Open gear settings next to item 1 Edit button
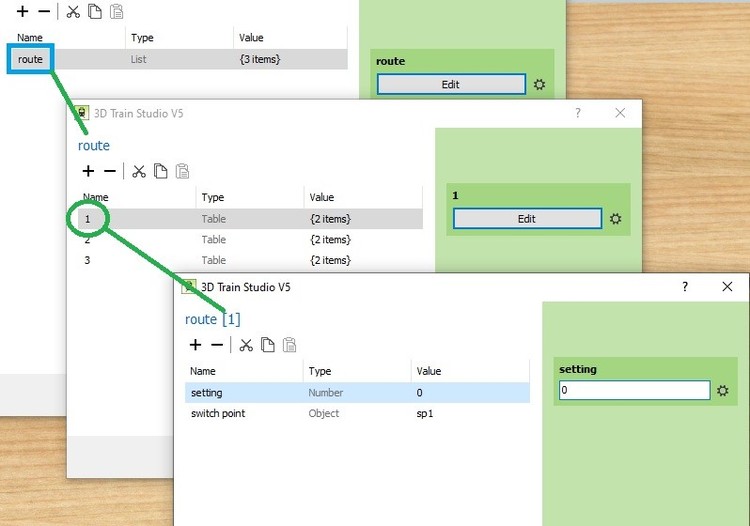Viewport: 750px width, 526px height. coord(616,219)
